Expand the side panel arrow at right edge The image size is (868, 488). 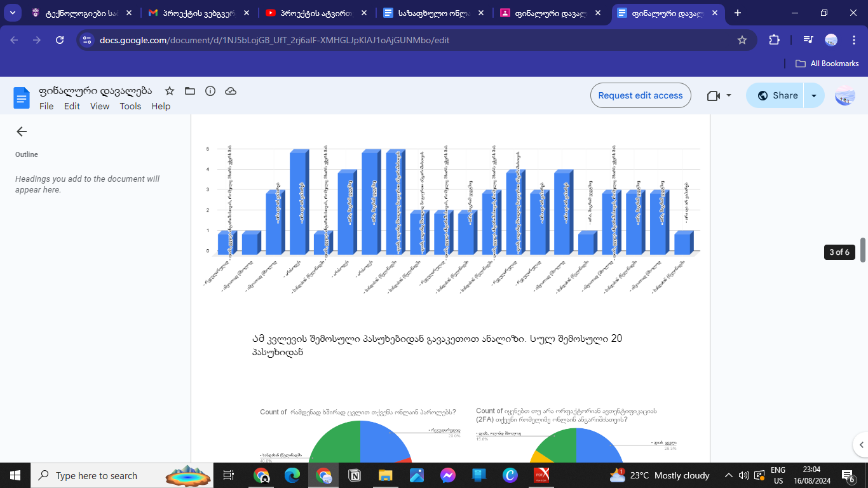[862, 445]
